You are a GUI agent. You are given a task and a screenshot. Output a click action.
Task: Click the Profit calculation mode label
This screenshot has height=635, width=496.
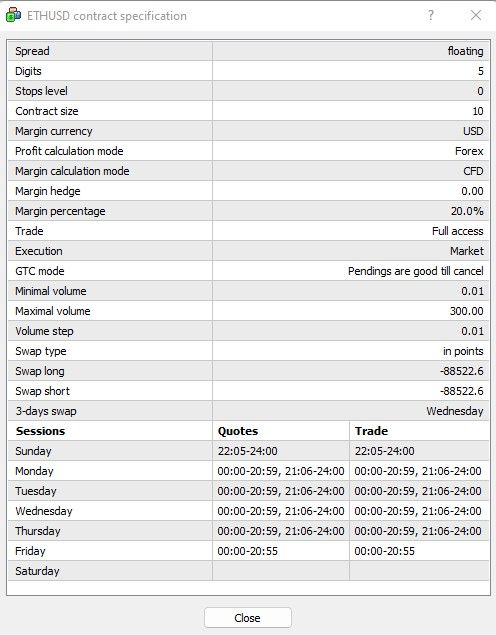pyautogui.click(x=69, y=151)
